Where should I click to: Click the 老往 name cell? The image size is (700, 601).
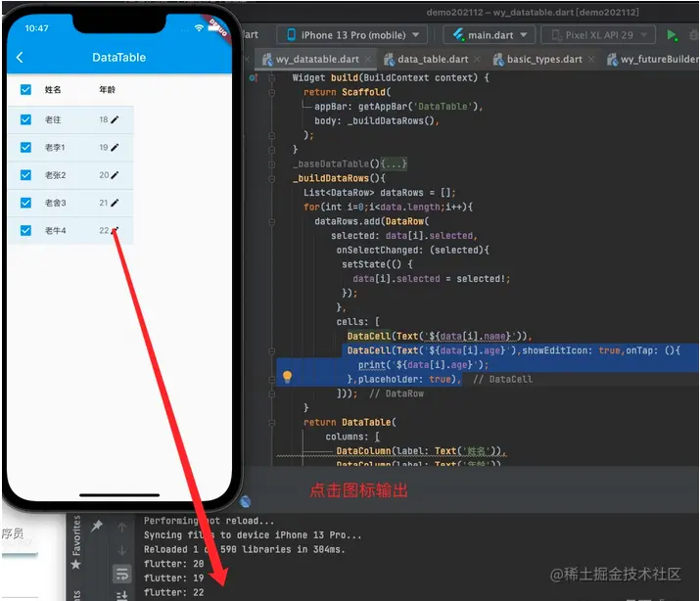pos(53,119)
